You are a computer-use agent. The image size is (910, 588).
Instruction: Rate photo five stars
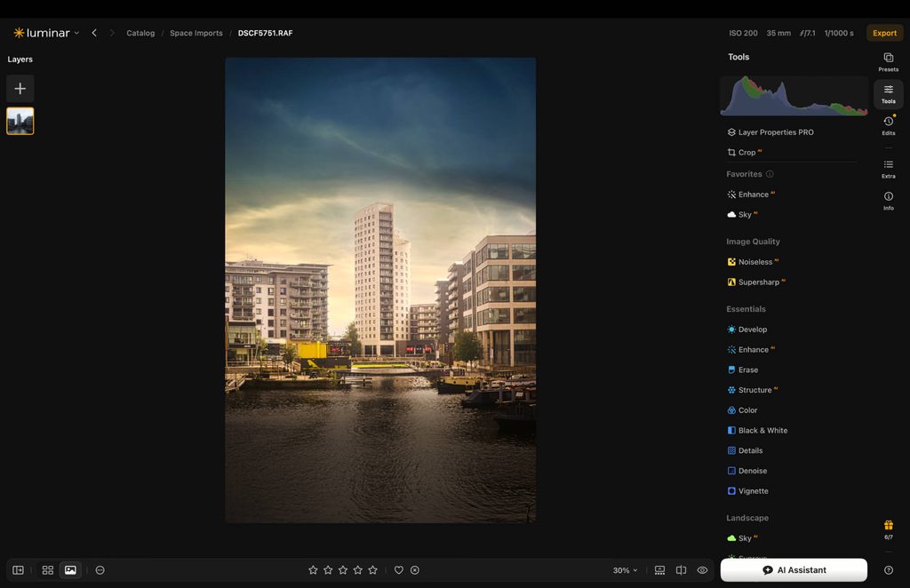point(372,570)
